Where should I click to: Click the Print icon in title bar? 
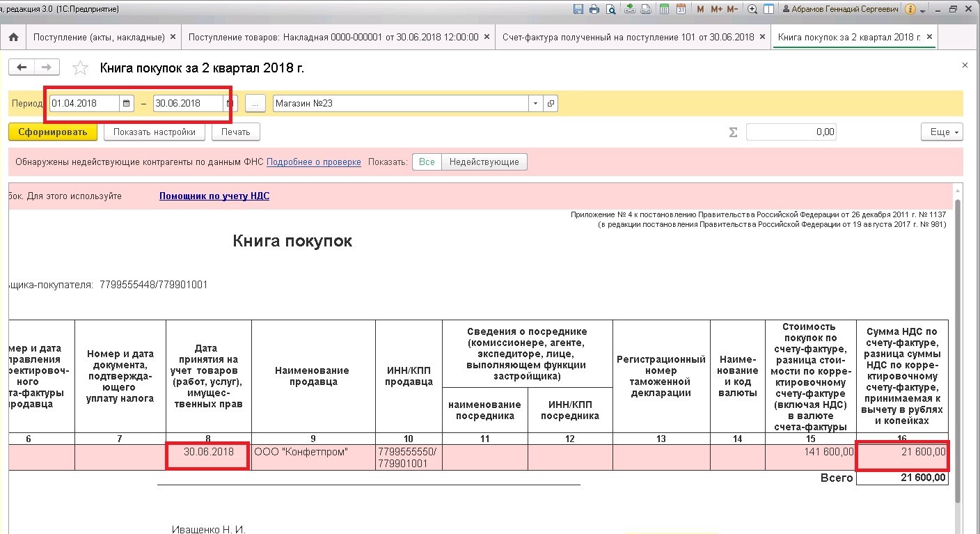(x=594, y=10)
